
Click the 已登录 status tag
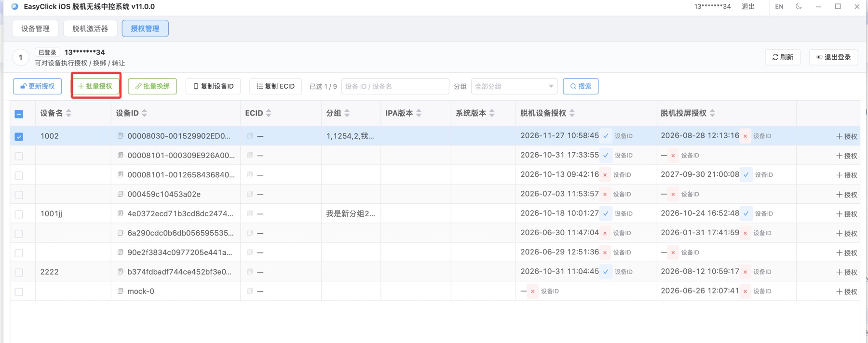pyautogui.click(x=47, y=52)
